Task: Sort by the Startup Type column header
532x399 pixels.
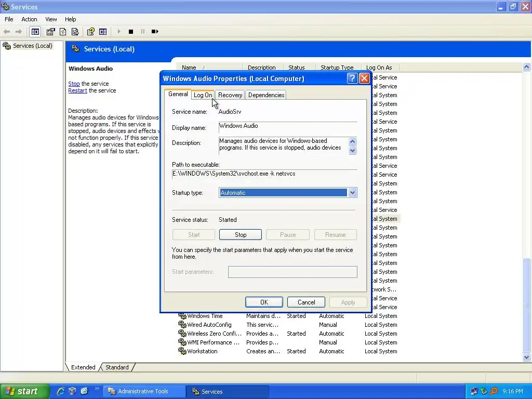Action: tap(338, 68)
